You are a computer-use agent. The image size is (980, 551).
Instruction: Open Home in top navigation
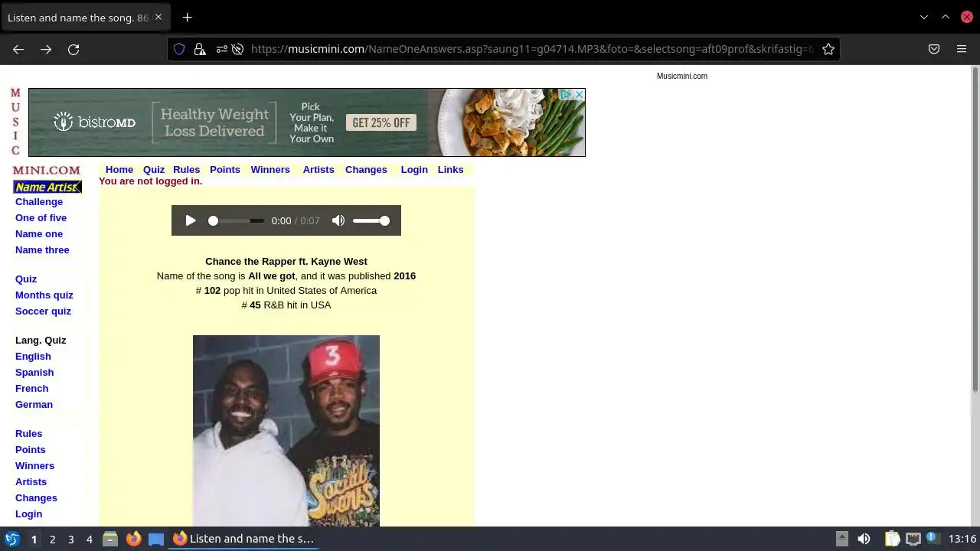(x=119, y=170)
